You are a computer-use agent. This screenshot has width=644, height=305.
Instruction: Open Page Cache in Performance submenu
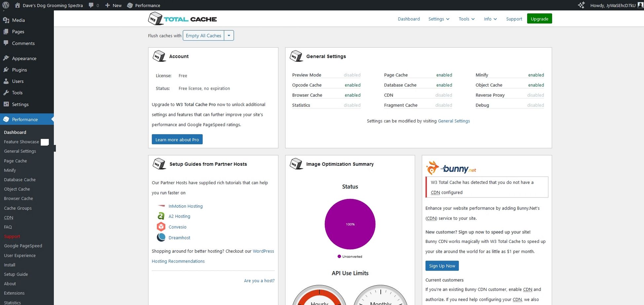tap(16, 161)
